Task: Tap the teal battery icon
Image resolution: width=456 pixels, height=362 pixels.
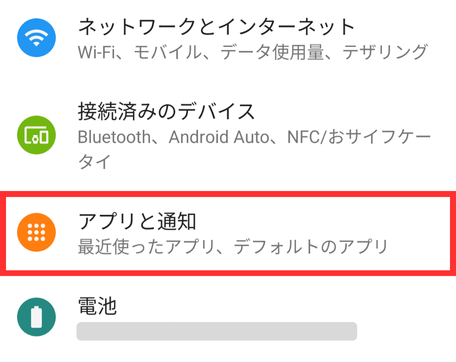Action: click(36, 317)
